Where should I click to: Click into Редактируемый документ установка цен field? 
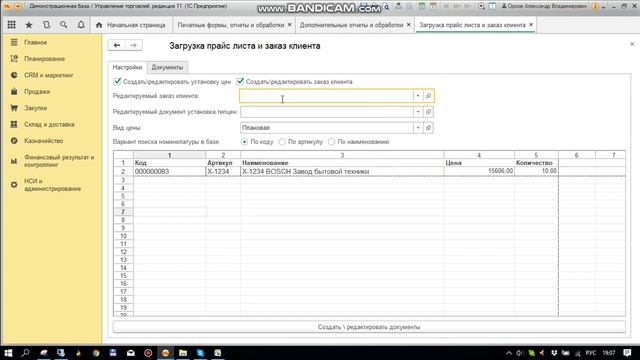point(327,112)
